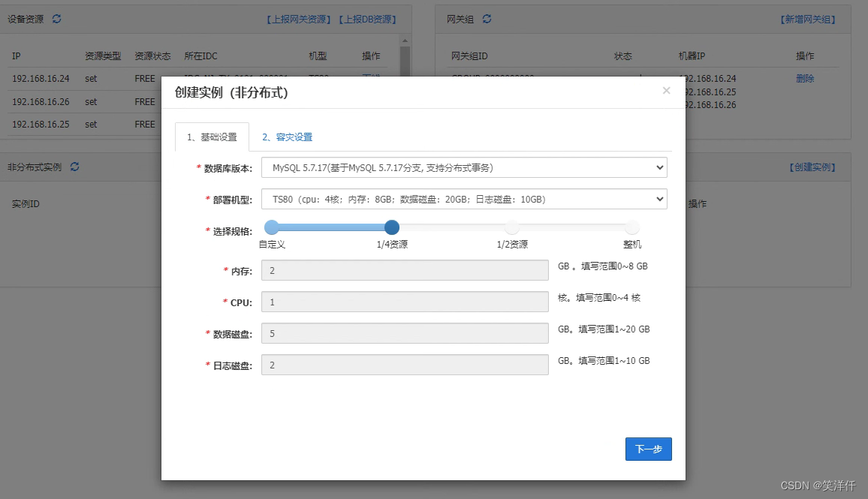This screenshot has height=499, width=868.
Task: Click 整机 label under slider
Action: point(632,245)
